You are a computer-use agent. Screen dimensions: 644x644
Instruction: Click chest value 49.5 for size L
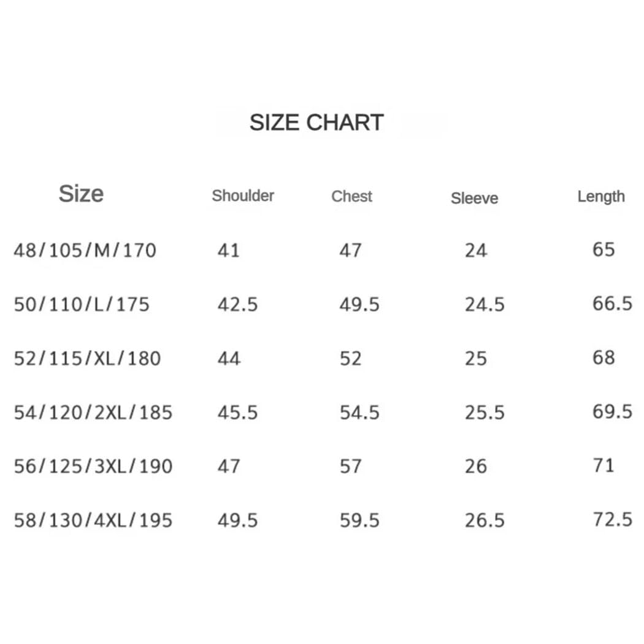pos(359,304)
